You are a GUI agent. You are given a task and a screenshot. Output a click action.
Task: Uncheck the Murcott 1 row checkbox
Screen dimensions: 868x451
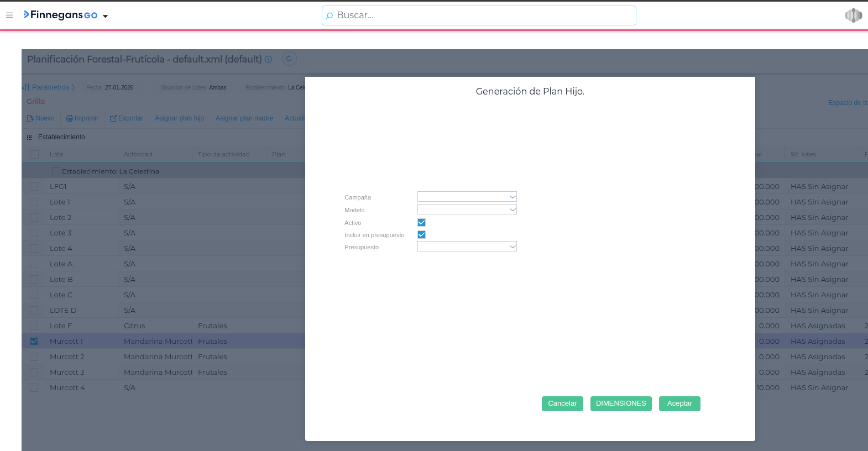(34, 342)
